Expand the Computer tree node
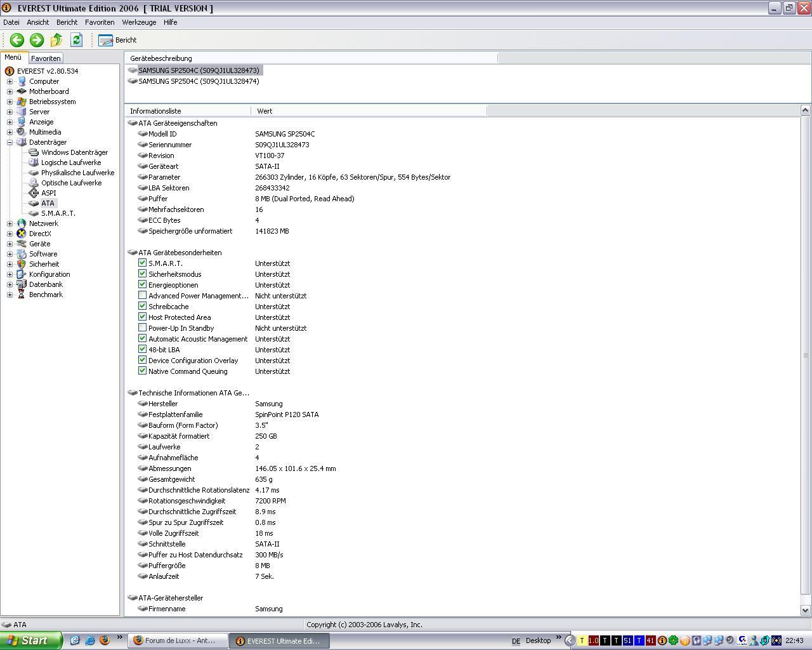This screenshot has width=812, height=650. click(x=10, y=81)
